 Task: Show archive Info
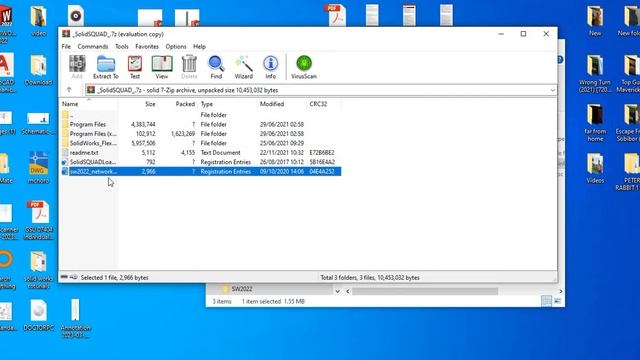270,67
